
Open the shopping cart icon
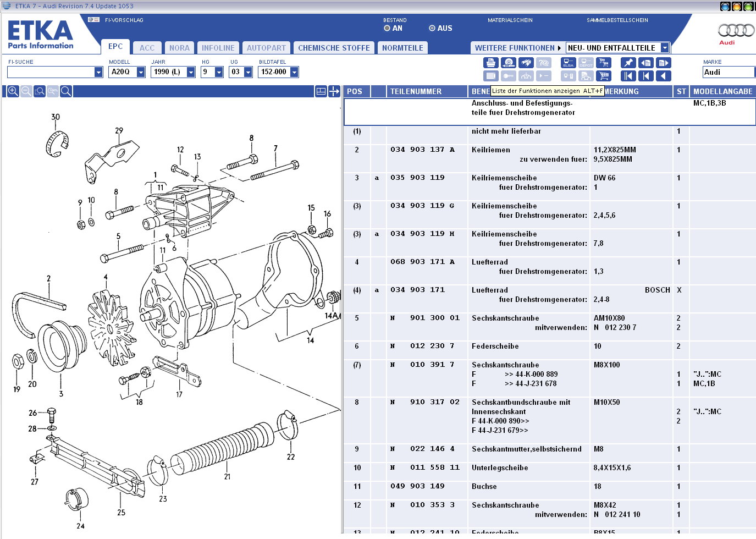point(604,76)
